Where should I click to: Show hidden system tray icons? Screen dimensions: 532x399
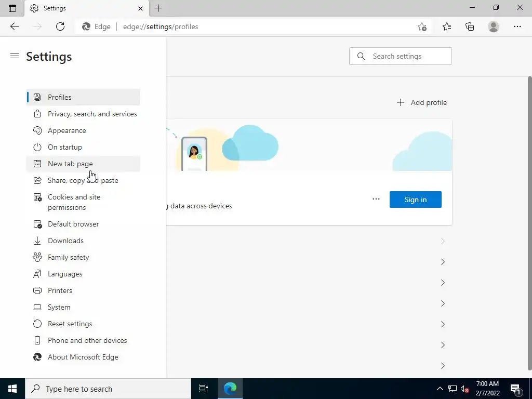tap(440, 389)
